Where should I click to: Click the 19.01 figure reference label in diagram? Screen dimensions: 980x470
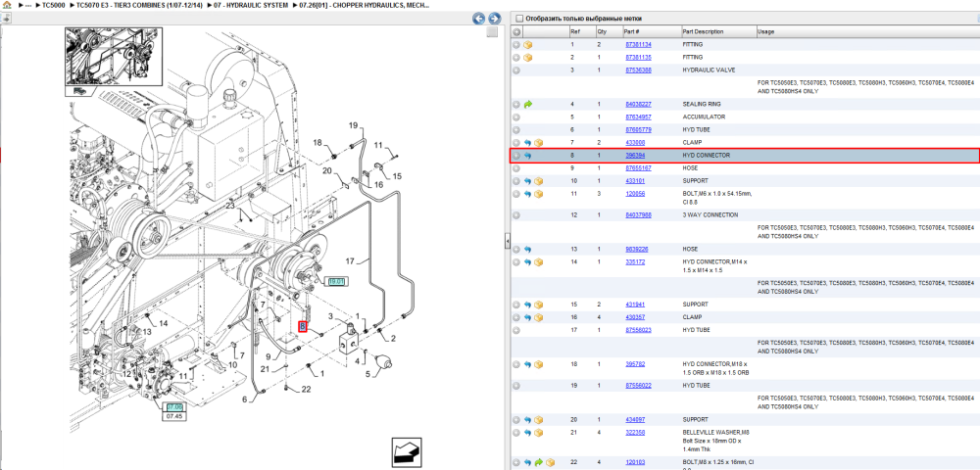pos(337,282)
